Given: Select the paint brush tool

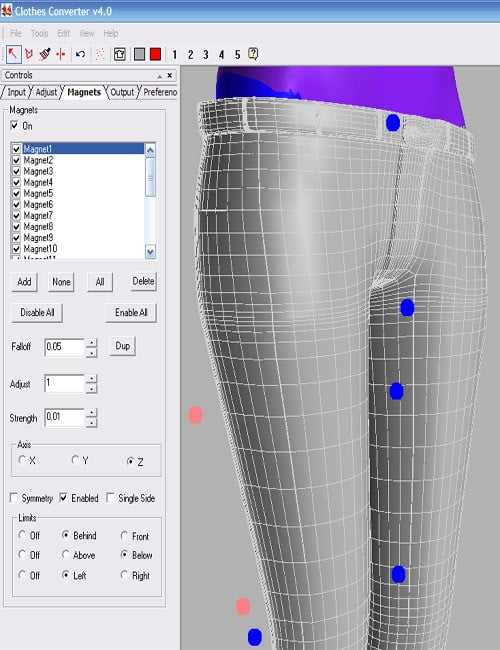Looking at the screenshot, I should point(45,54).
